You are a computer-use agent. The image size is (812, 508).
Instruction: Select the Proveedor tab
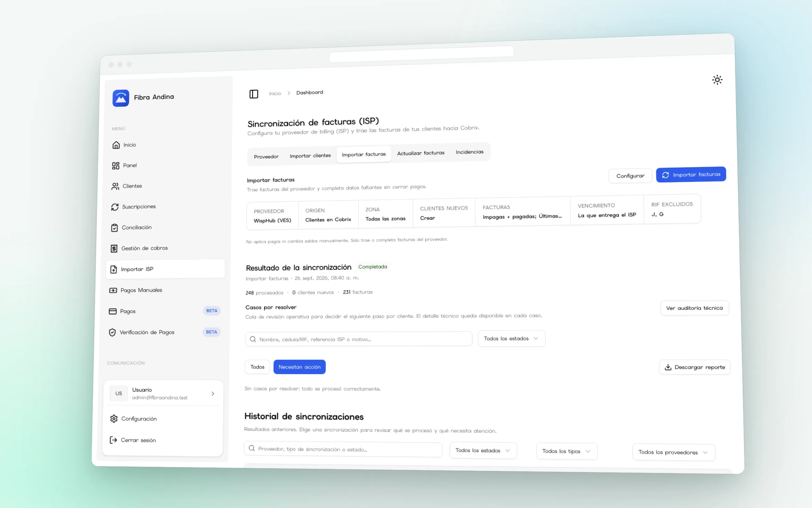[266, 157]
